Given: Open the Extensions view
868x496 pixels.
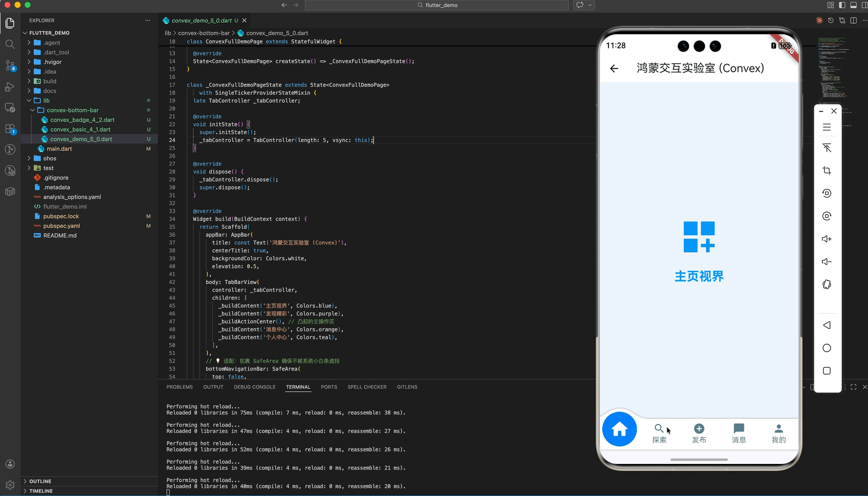Looking at the screenshot, I should click(10, 129).
